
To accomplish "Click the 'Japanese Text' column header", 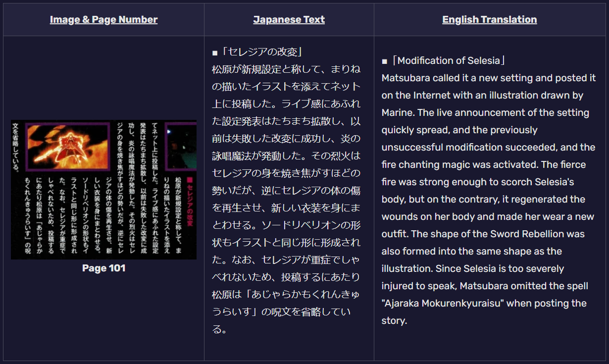I will (289, 20).
